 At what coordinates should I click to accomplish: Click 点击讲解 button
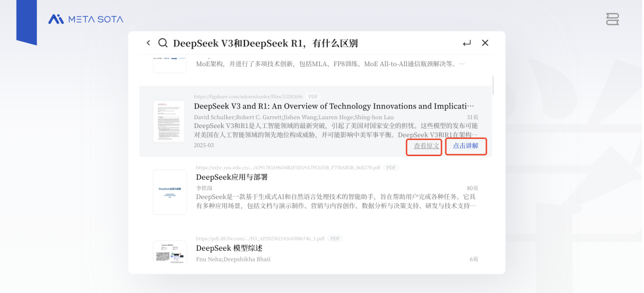click(466, 146)
